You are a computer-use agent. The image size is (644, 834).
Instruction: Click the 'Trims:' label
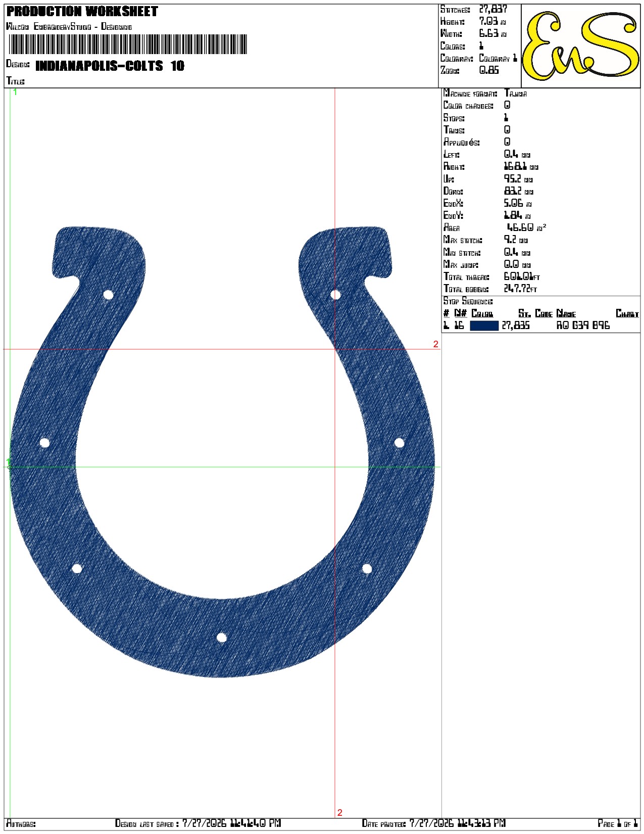(454, 130)
